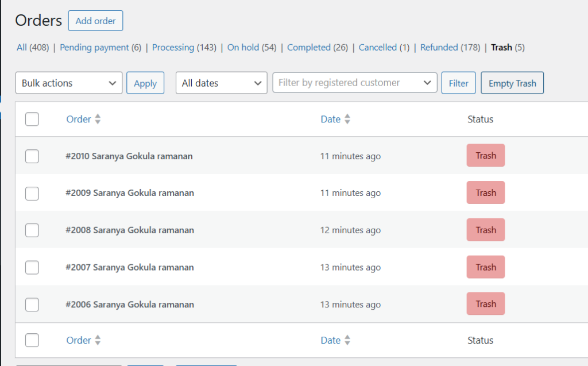
Task: Open the Bulk actions dropdown
Action: [69, 83]
